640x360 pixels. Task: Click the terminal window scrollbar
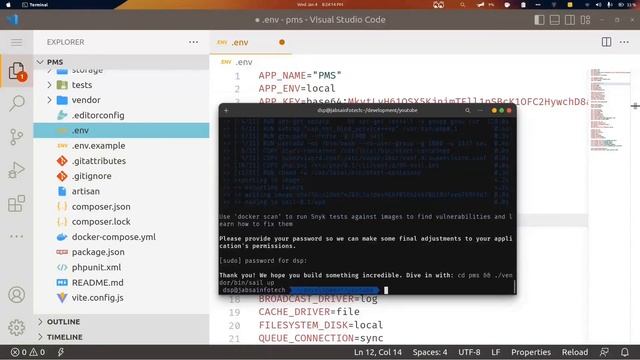coord(514,286)
